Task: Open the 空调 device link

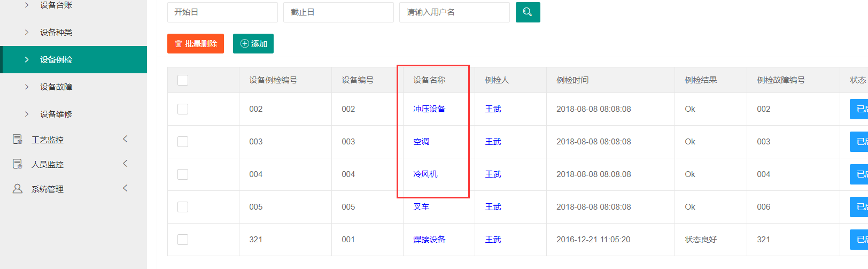Action: [421, 142]
